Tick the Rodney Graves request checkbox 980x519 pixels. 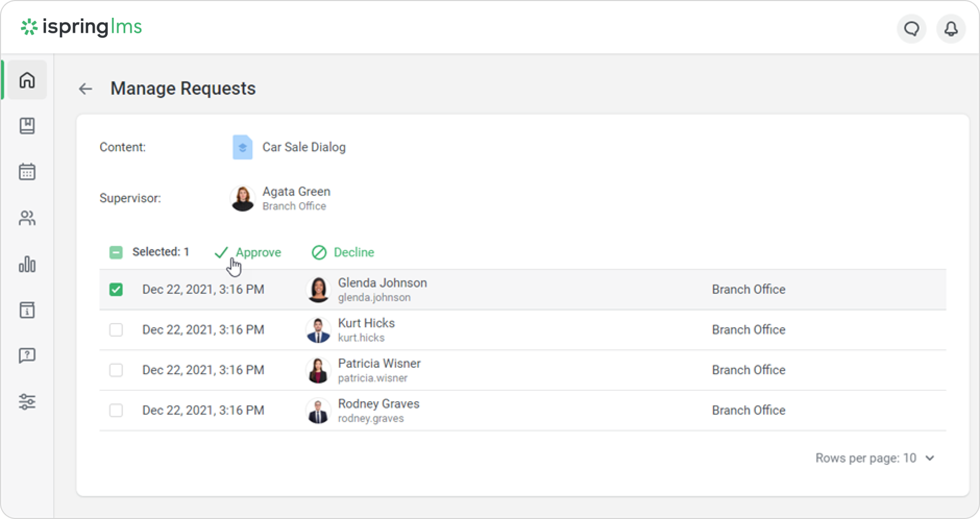[116, 411]
